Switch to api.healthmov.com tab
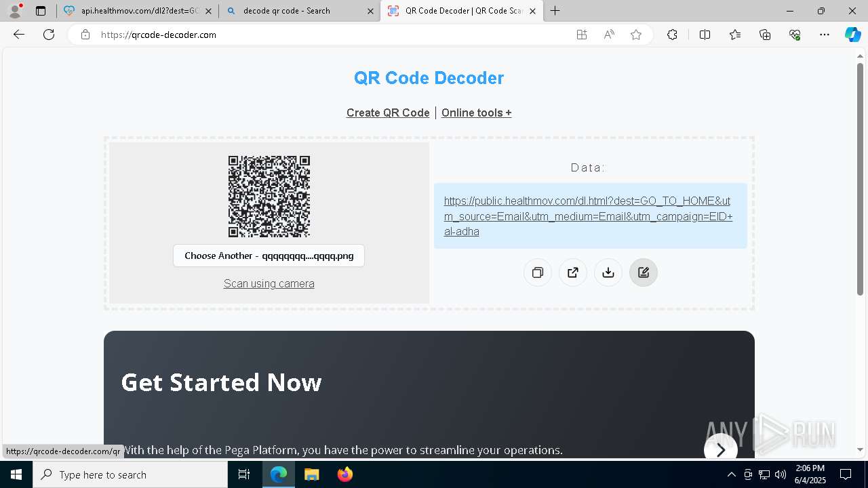This screenshot has width=868, height=488. 137,11
